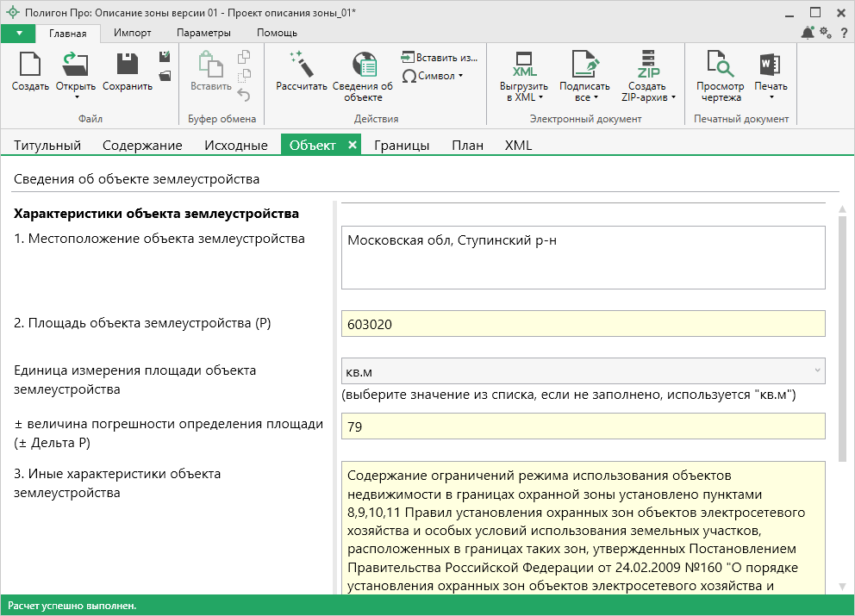
Task: Expand the Открыть dropdown arrow
Action: tap(76, 97)
